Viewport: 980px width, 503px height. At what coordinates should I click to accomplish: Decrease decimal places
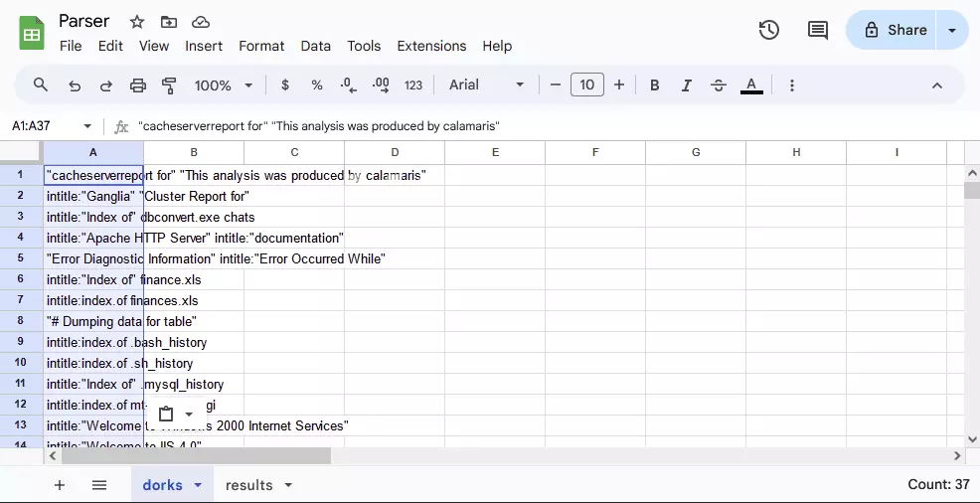click(348, 84)
